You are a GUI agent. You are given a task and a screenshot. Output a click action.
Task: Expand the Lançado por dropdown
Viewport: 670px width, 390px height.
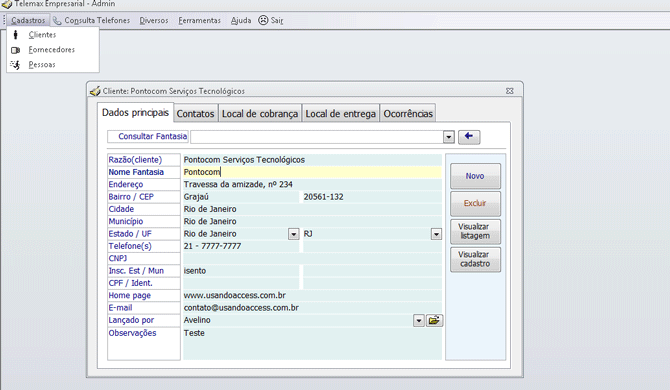pos(419,321)
